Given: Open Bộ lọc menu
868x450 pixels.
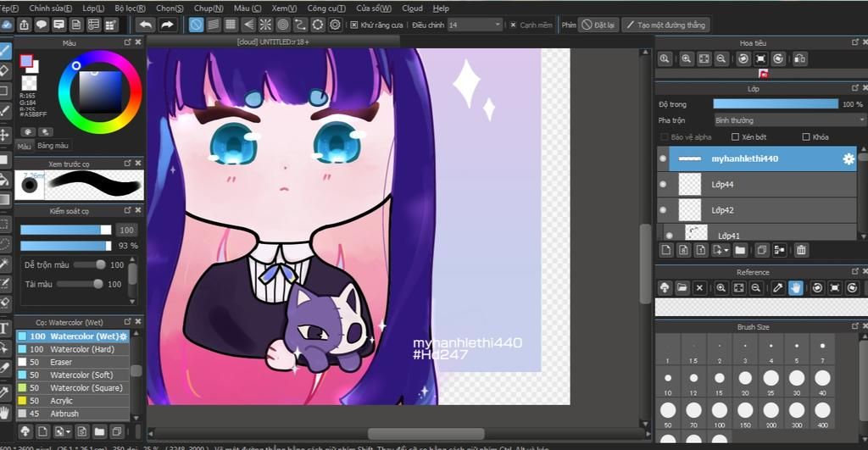Looking at the screenshot, I should point(130,8).
